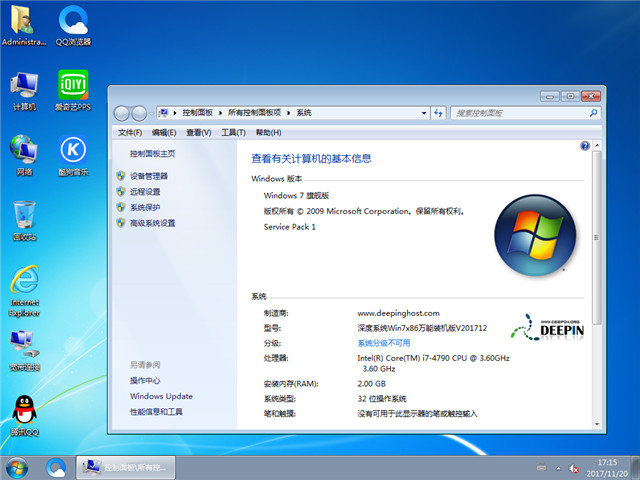This screenshot has height=480, width=640.
Task: Click the Windows 7 旗舰版 text
Action: tap(296, 196)
